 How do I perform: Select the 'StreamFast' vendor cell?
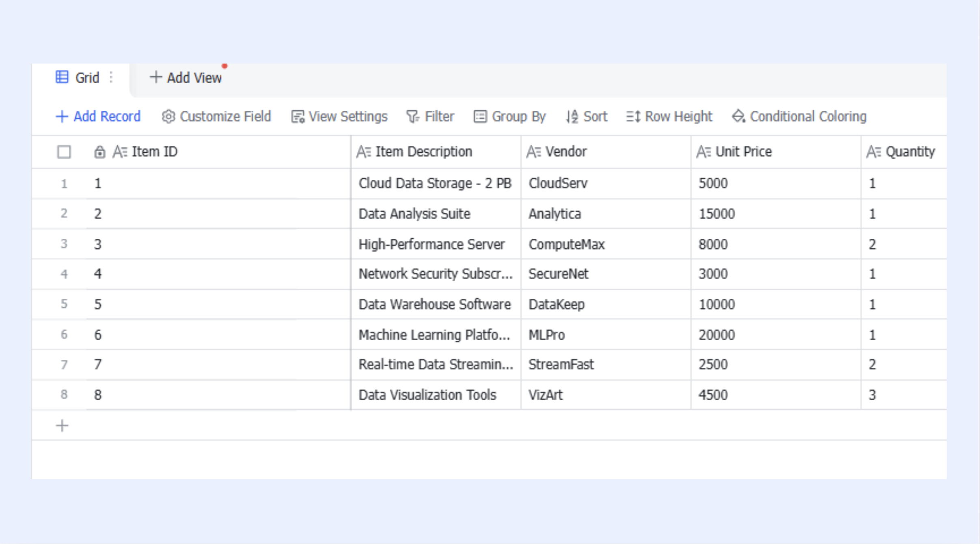click(606, 365)
